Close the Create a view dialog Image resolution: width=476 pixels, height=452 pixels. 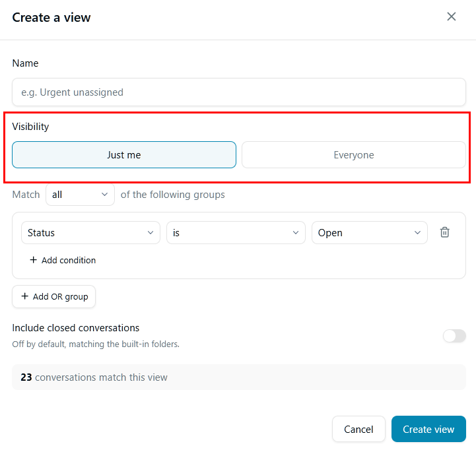[x=451, y=16]
